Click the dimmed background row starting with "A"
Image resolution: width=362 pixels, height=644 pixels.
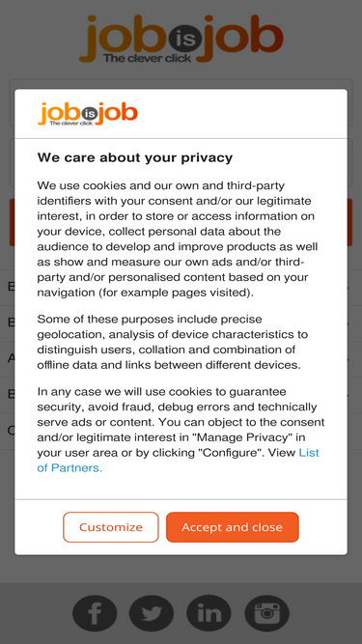pos(11,358)
